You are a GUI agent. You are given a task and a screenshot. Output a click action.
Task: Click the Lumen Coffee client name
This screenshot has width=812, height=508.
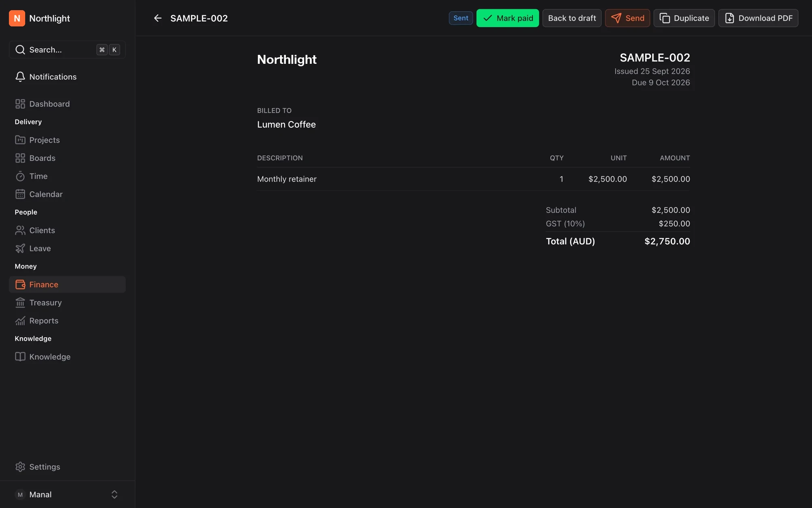pyautogui.click(x=286, y=125)
